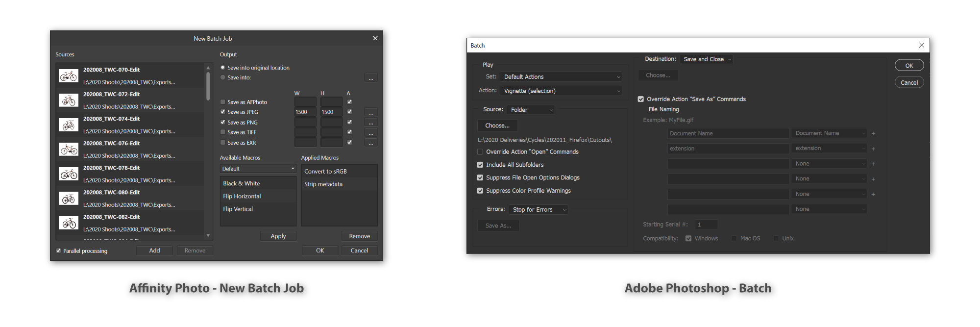Enable Override Action "Open" Commands
The width and height of the screenshot is (980, 327).
coord(480,152)
